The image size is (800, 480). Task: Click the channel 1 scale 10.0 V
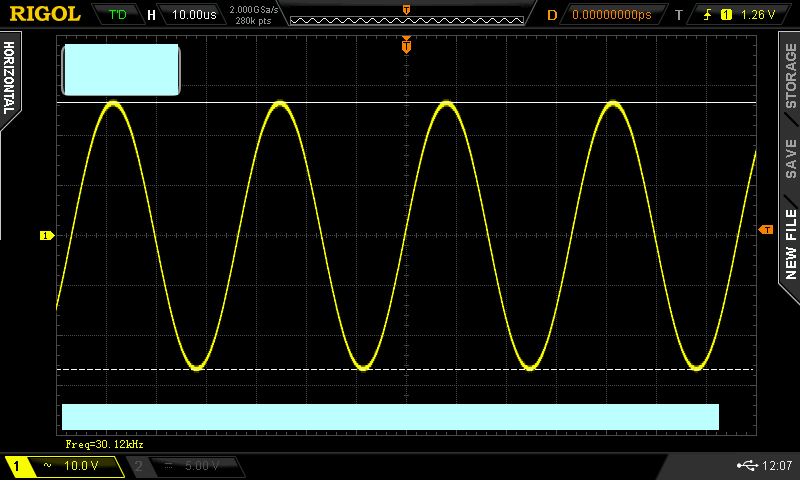(81, 465)
